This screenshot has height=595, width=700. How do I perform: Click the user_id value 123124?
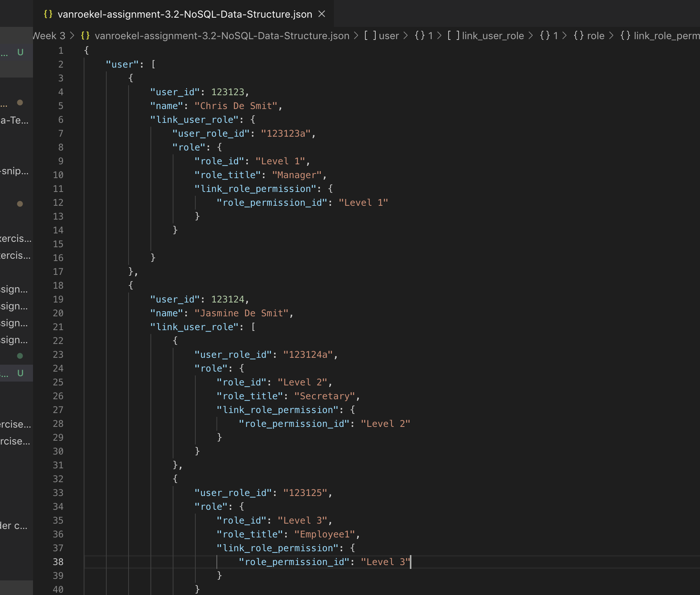click(x=228, y=299)
